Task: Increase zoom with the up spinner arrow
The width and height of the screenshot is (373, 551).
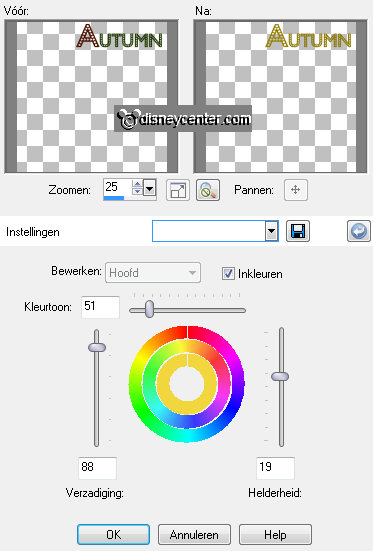Action: tap(137, 184)
